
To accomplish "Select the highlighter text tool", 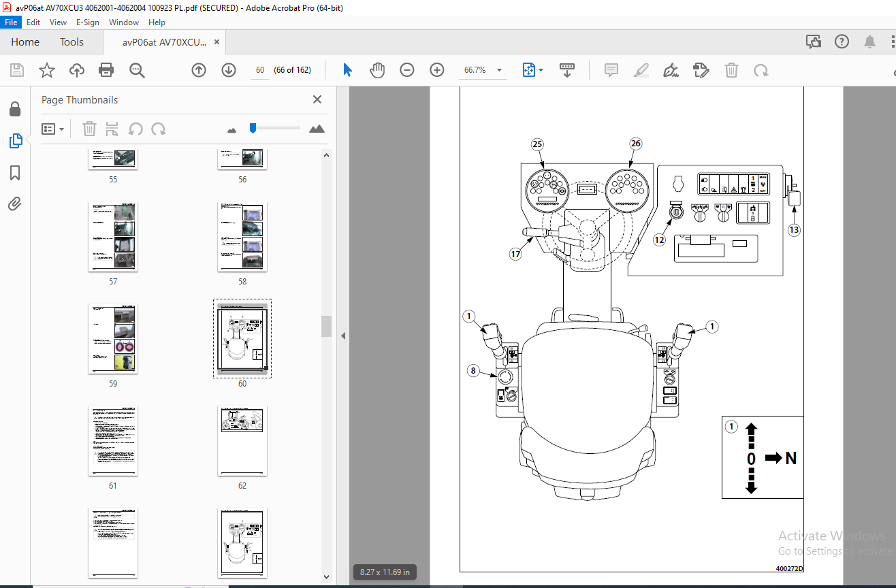I will 641,70.
